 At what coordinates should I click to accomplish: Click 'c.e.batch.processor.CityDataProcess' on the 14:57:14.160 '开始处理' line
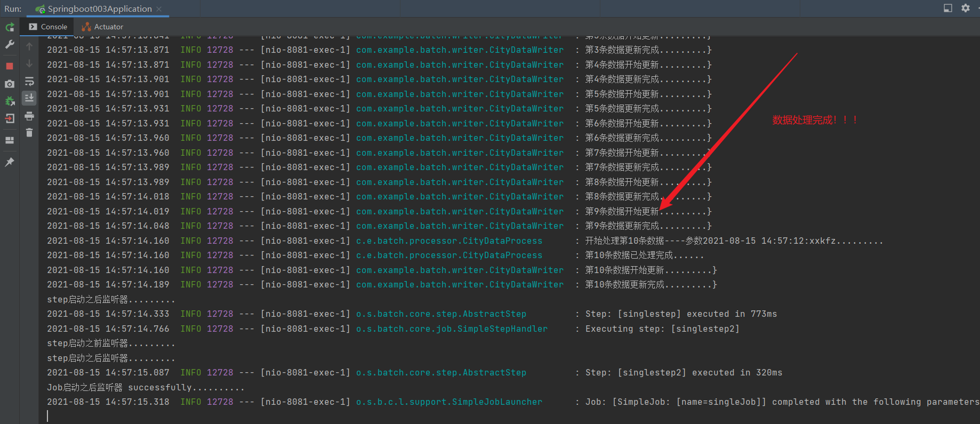(x=449, y=241)
